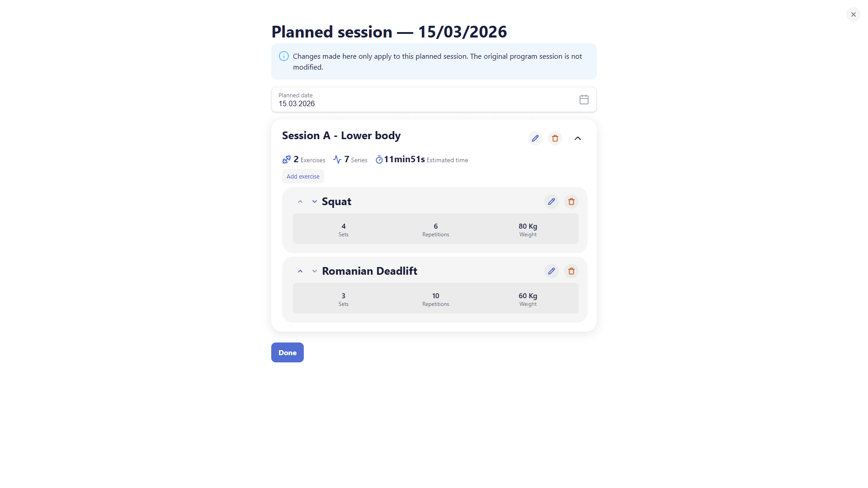Click the Planned session title heading
Screen dimensions: 868x488
click(389, 32)
